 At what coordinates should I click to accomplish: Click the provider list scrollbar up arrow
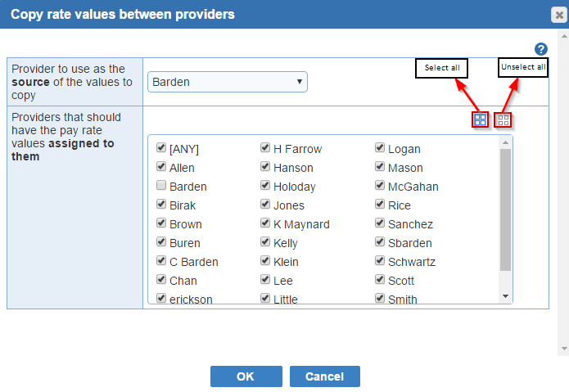[x=505, y=142]
